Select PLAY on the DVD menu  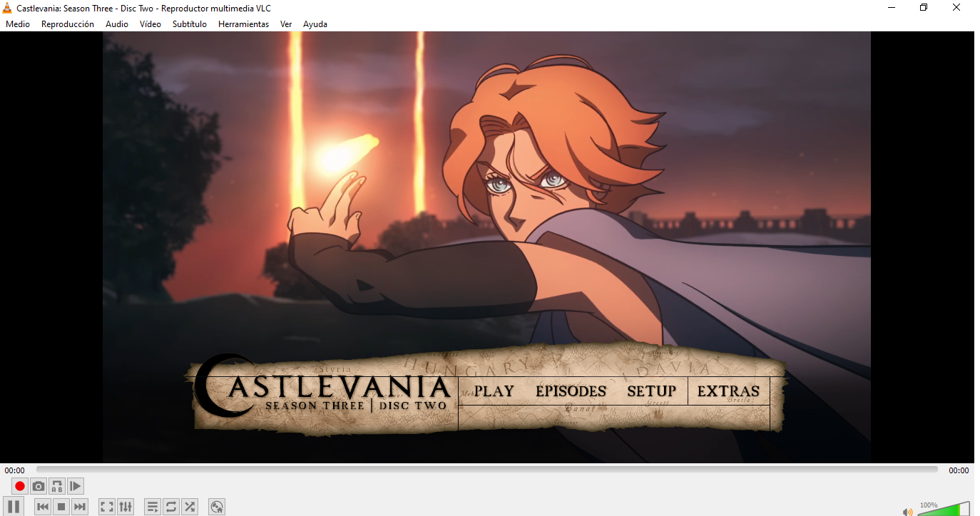pos(494,391)
